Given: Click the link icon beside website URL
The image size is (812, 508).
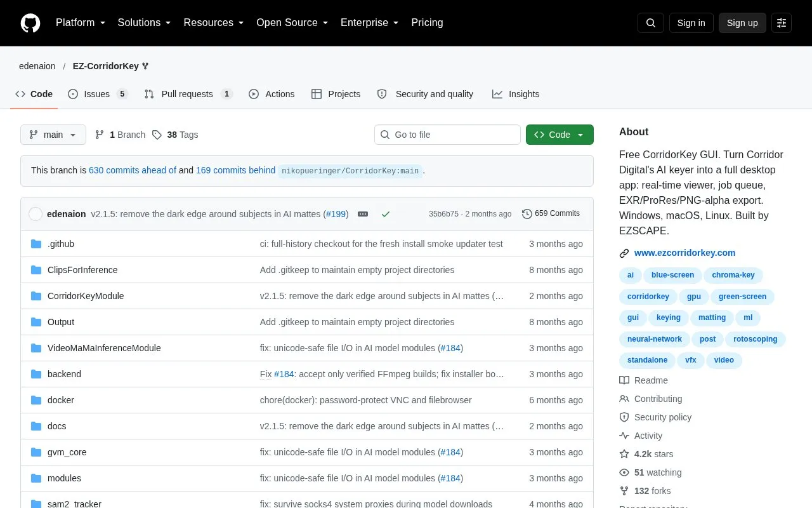Looking at the screenshot, I should tap(624, 253).
